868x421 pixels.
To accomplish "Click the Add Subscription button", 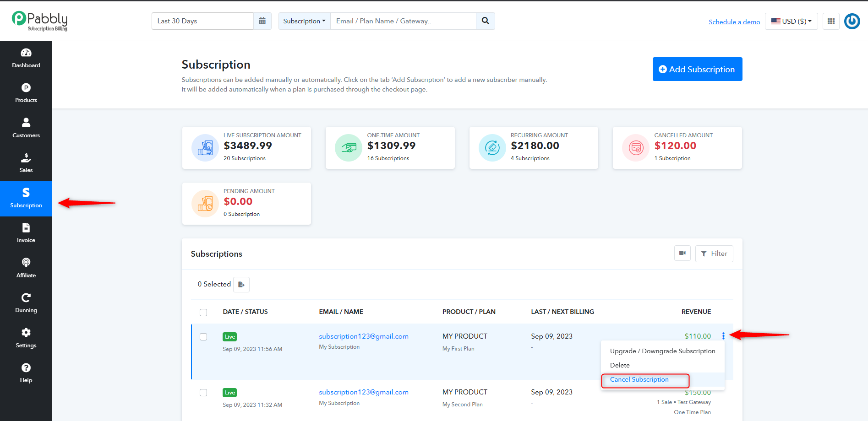I will [697, 69].
